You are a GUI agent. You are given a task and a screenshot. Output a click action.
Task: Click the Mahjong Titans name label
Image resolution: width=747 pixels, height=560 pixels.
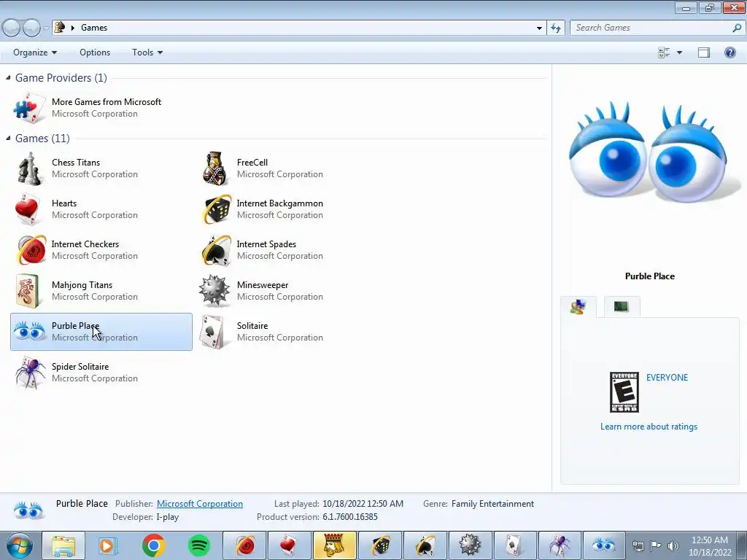pos(82,285)
